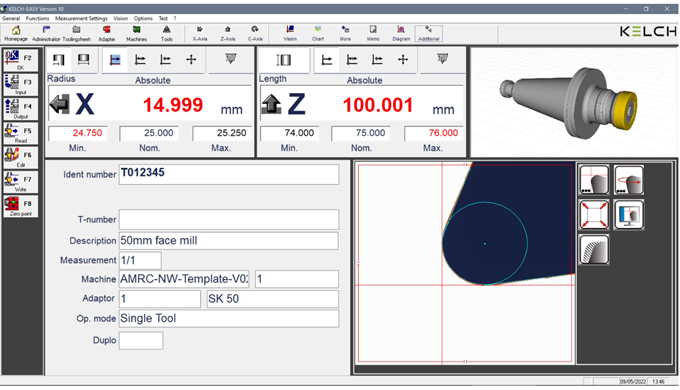Open the Test menu
The height and width of the screenshot is (390, 680).
click(x=163, y=18)
